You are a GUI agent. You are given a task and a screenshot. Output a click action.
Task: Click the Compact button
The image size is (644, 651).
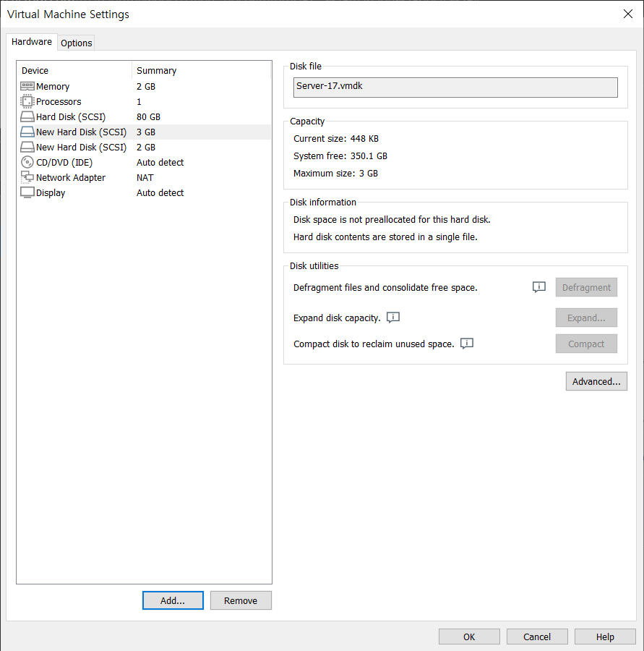click(x=586, y=344)
